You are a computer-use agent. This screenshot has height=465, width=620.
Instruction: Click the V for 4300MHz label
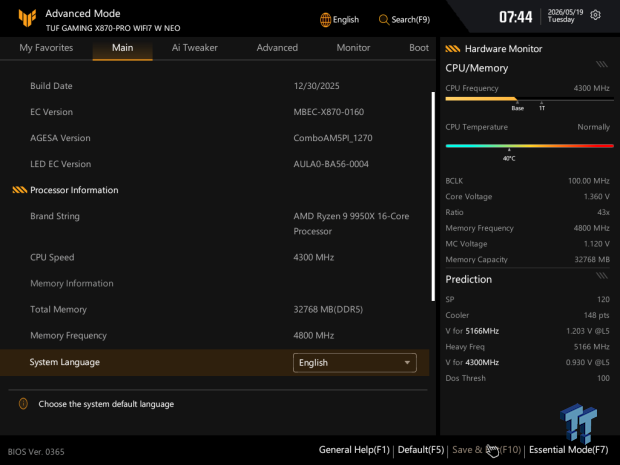(472, 363)
